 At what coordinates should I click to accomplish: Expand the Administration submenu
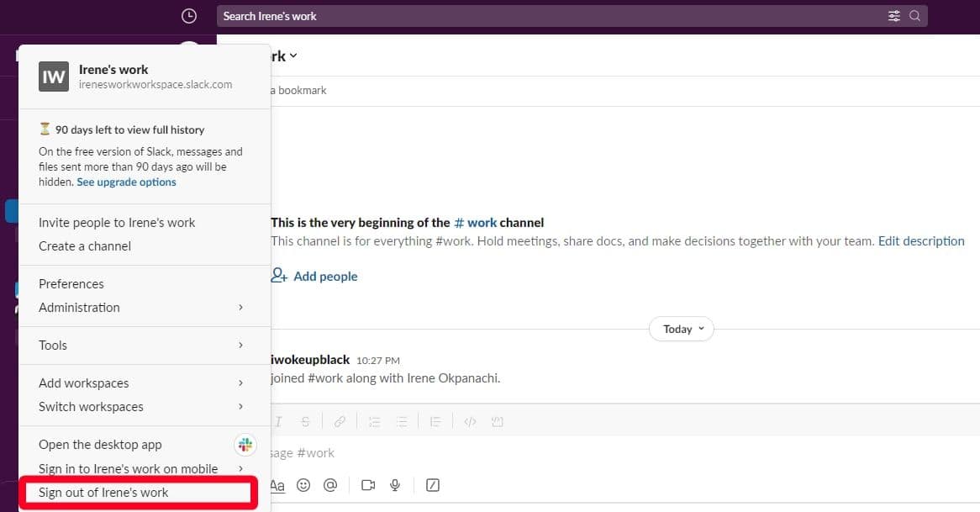[x=79, y=307]
